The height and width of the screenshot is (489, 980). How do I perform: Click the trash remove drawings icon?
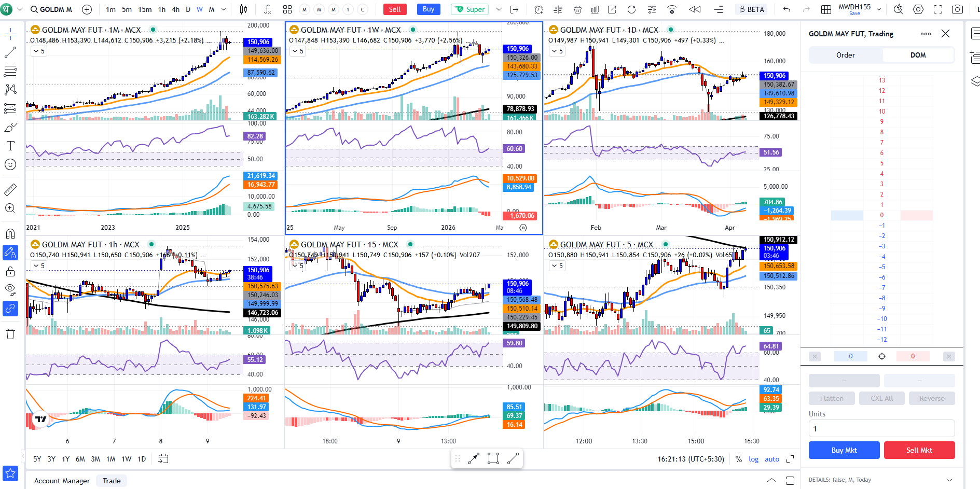10,334
